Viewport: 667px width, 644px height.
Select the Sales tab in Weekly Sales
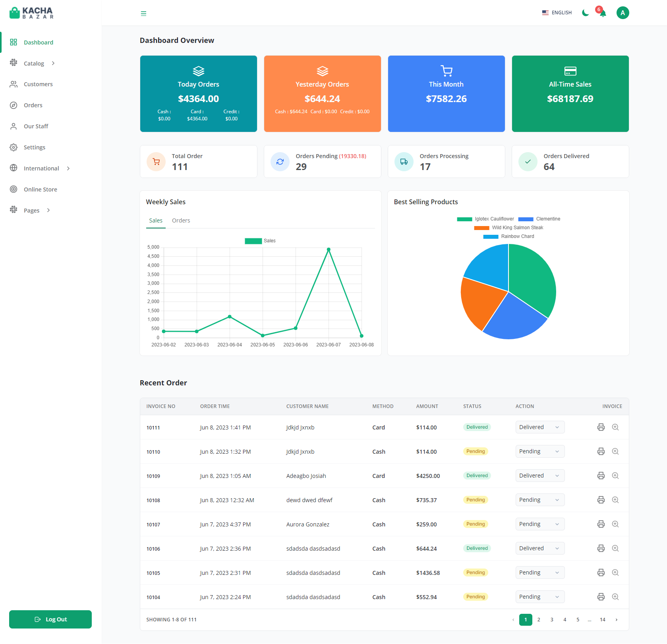click(x=156, y=220)
